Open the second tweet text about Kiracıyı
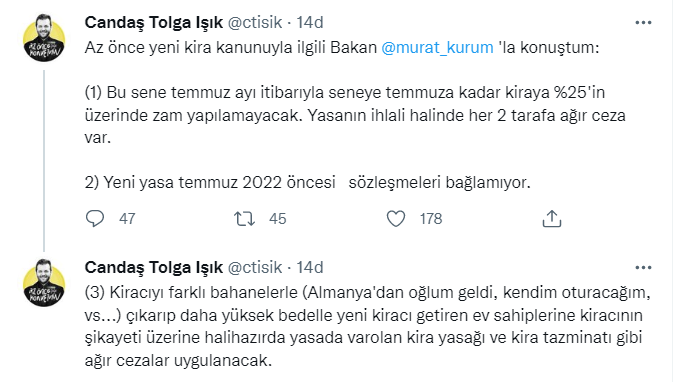The image size is (691, 382). point(368,326)
